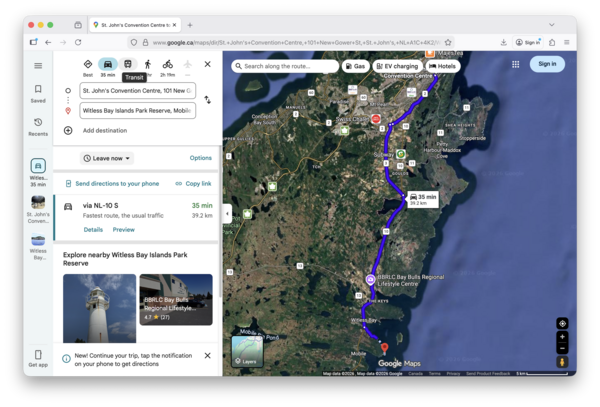
Task: Zoom out on the map
Action: (562, 348)
